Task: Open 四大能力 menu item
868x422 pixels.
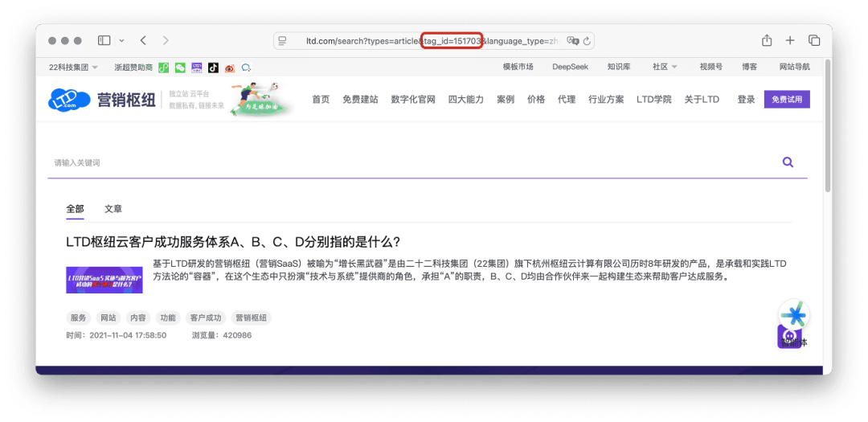Action: (x=465, y=100)
